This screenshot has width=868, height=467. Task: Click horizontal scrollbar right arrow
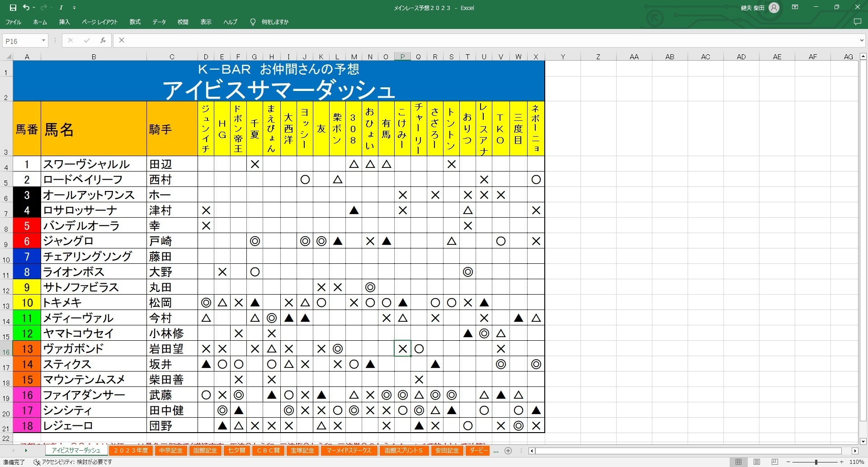(854, 451)
